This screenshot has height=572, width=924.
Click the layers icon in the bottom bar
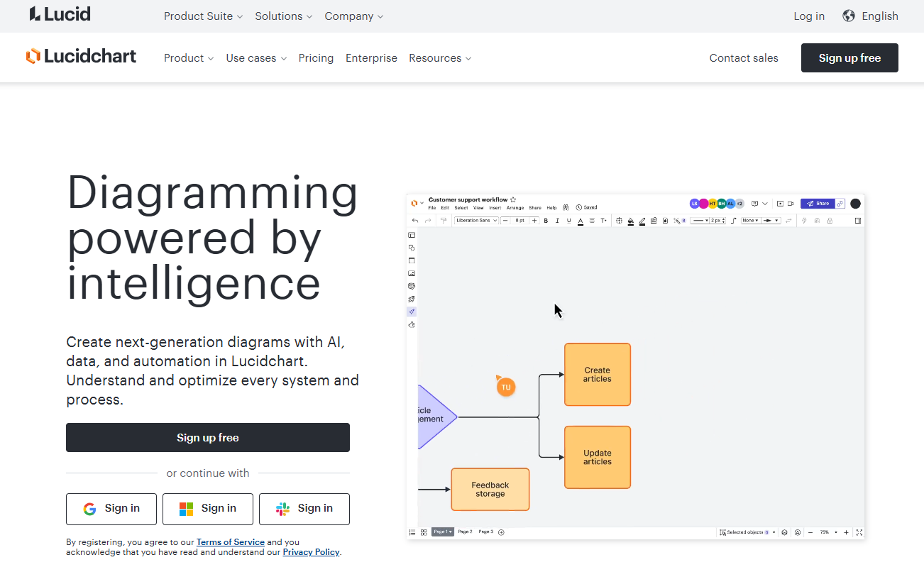click(784, 532)
